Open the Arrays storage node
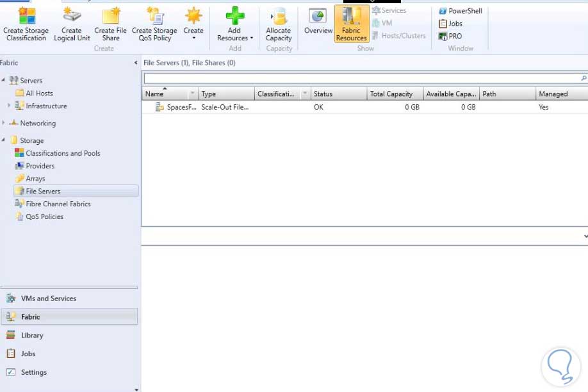The image size is (588, 392). 30,179
